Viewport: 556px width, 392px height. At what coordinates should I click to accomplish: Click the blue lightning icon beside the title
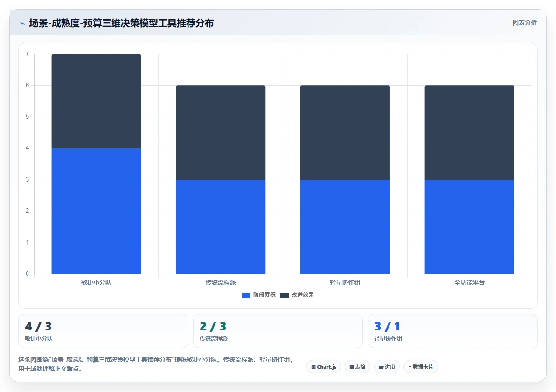click(22, 23)
